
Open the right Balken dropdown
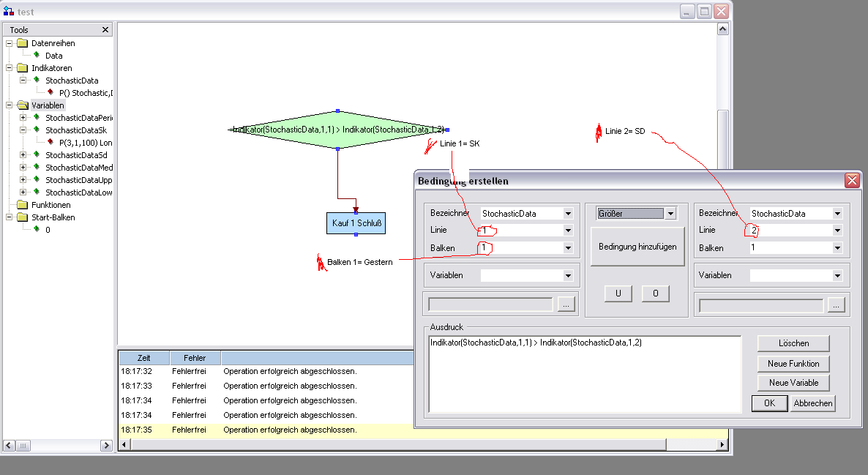coord(837,248)
